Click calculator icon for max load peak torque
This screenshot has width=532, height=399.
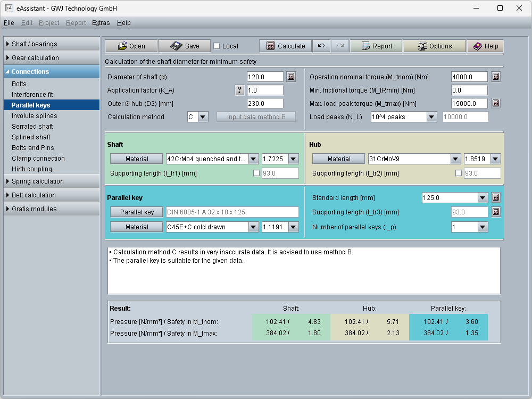click(495, 103)
